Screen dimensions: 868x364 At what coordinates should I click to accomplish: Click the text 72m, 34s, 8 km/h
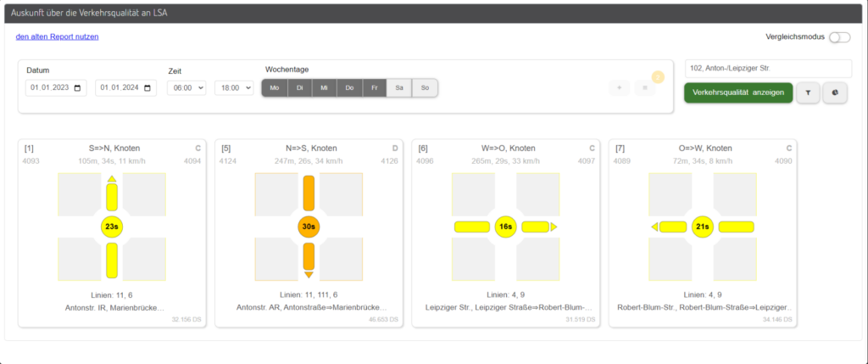point(703,161)
